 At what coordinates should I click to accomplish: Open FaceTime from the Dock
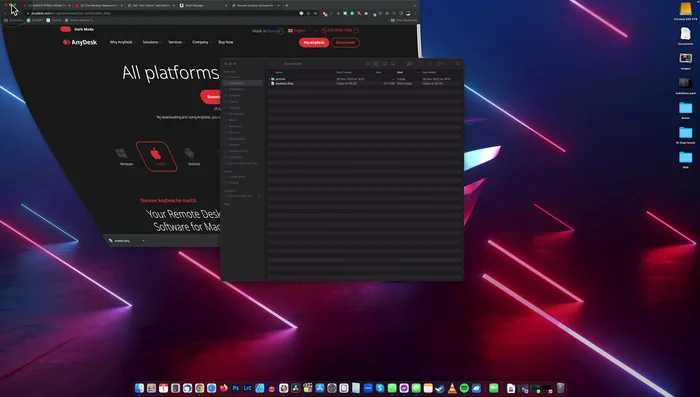click(494, 388)
